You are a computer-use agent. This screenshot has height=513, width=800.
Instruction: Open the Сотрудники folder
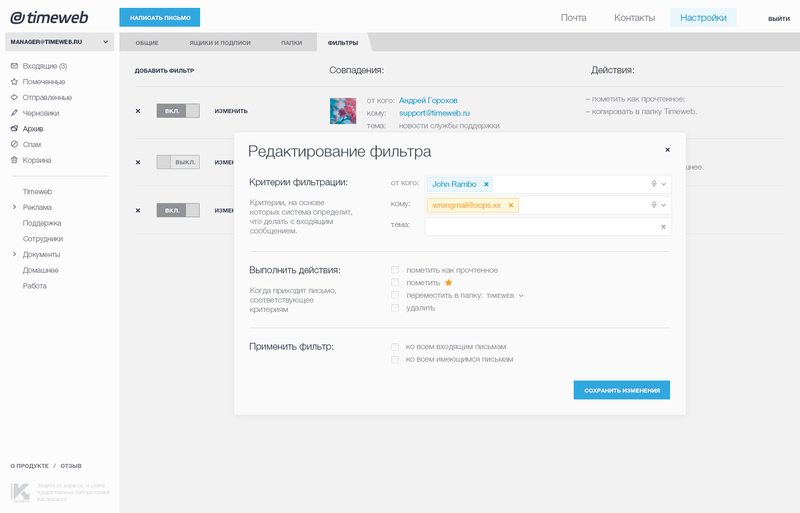pyautogui.click(x=43, y=238)
